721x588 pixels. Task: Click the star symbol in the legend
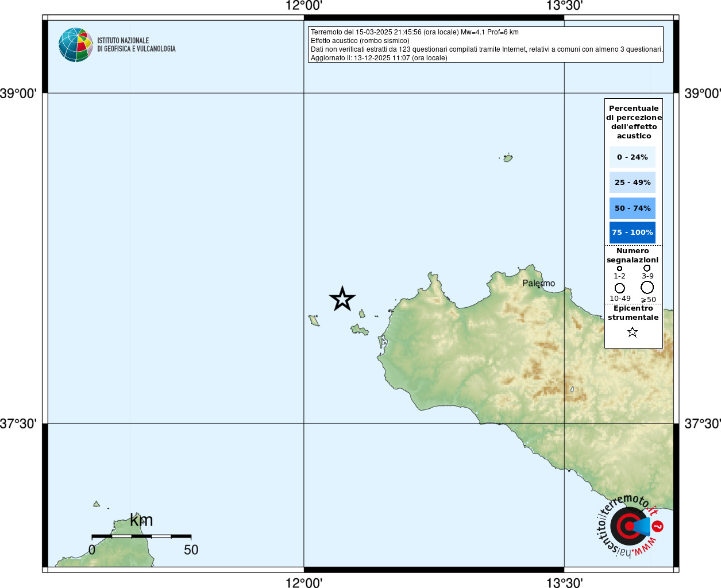coord(633,332)
